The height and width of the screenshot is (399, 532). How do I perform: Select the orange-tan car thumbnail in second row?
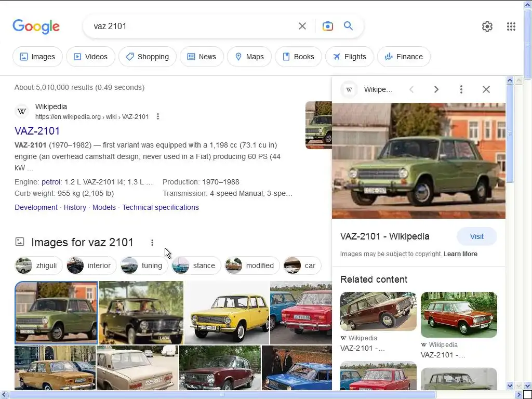pos(55,368)
